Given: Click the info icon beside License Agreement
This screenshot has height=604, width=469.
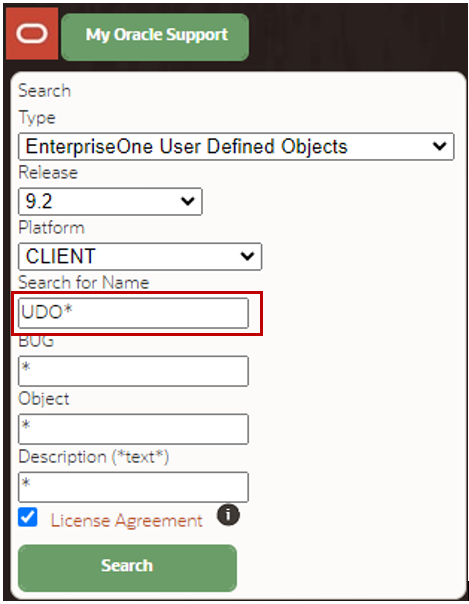Looking at the screenshot, I should tap(228, 515).
